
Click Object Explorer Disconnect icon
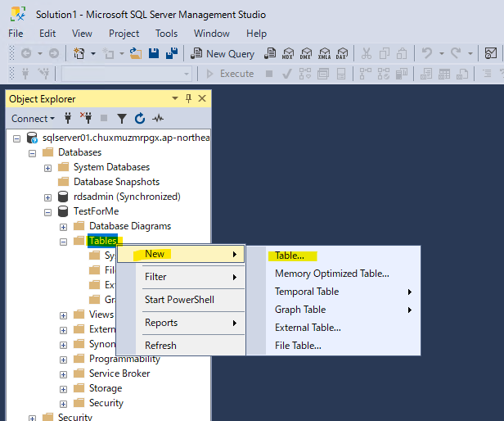[x=86, y=119]
